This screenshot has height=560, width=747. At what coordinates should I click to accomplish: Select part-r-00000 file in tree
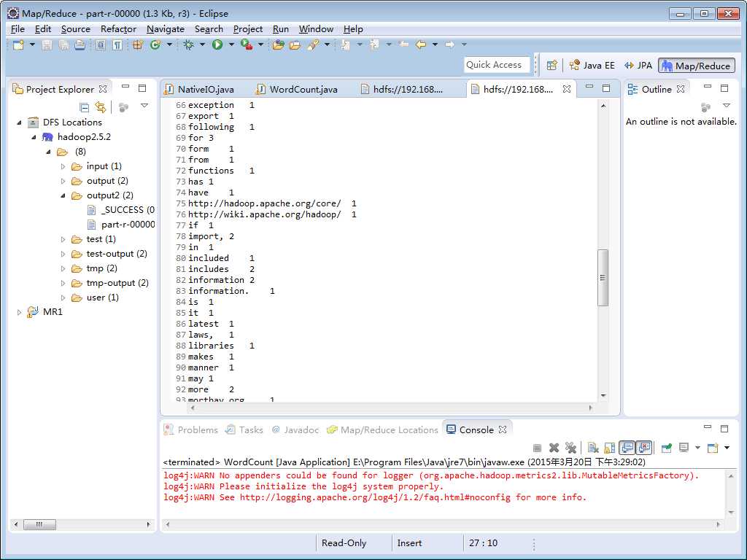tap(122, 225)
